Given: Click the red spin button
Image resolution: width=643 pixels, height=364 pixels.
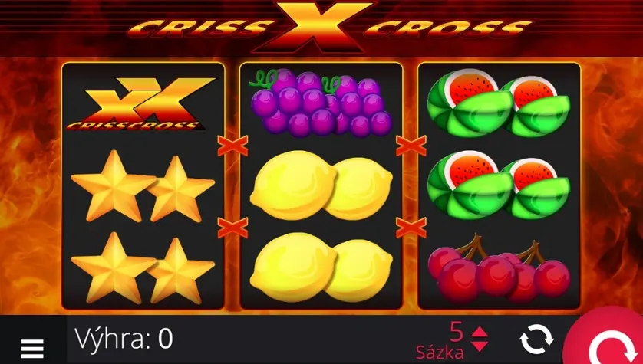Looking at the screenshot, I should coord(605,336).
